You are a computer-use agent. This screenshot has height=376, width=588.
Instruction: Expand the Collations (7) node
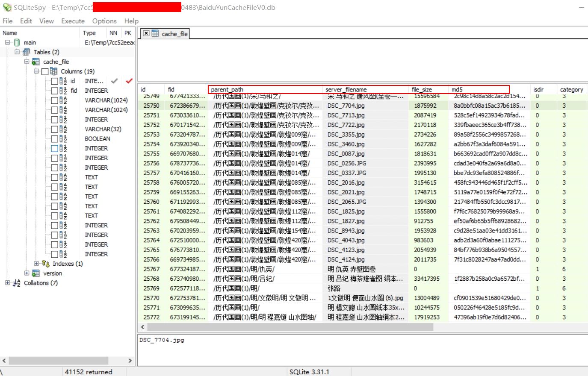[x=8, y=283]
